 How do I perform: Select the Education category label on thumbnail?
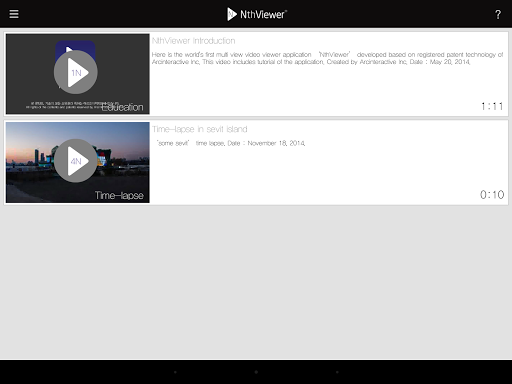[x=122, y=107]
